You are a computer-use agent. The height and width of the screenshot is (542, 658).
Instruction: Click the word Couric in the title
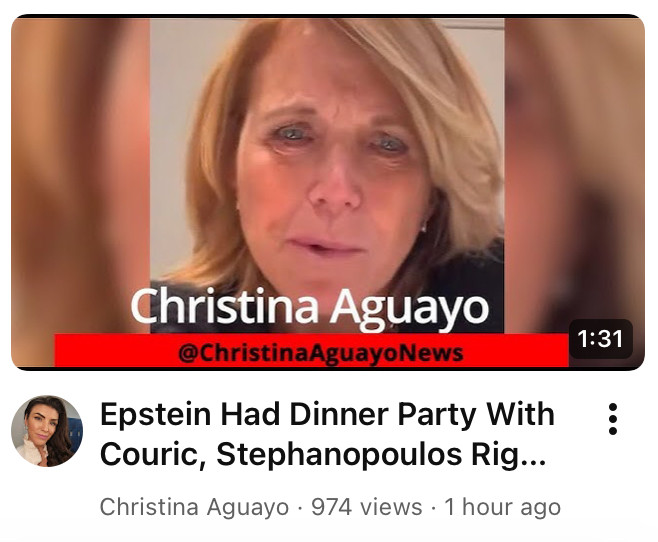tap(153, 455)
